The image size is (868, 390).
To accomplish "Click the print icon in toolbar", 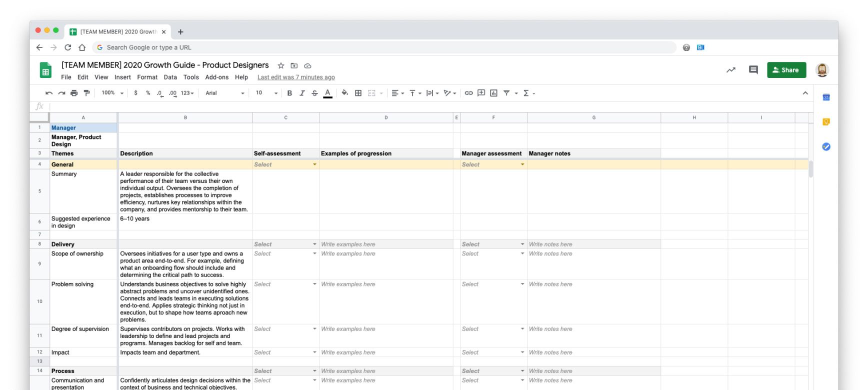I will pyautogui.click(x=74, y=93).
